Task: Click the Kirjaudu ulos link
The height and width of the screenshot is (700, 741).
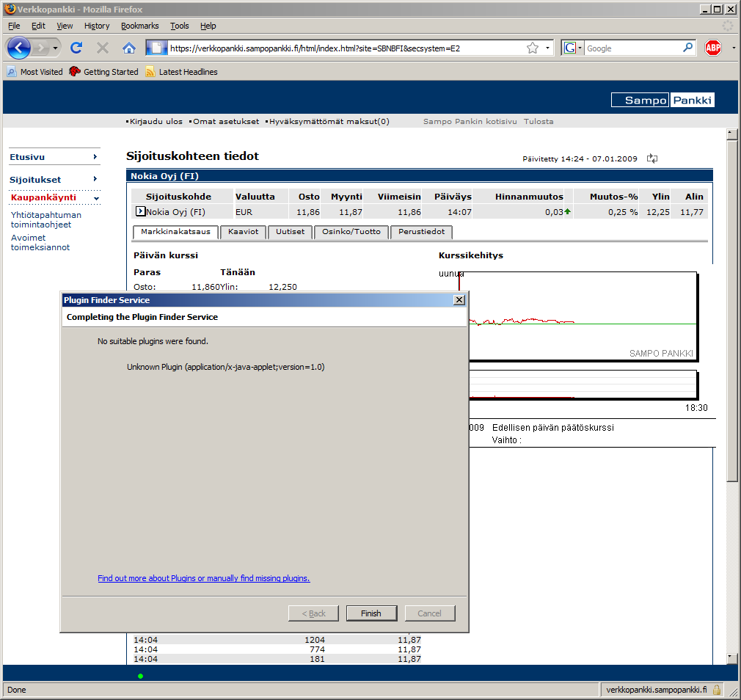Action: (156, 122)
